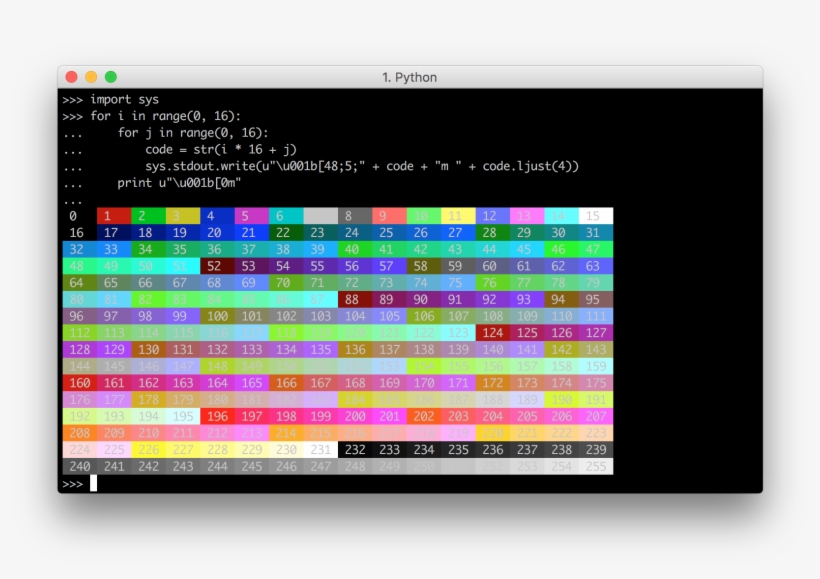Select the red color cell numbered 1
This screenshot has height=579, width=820.
108,215
